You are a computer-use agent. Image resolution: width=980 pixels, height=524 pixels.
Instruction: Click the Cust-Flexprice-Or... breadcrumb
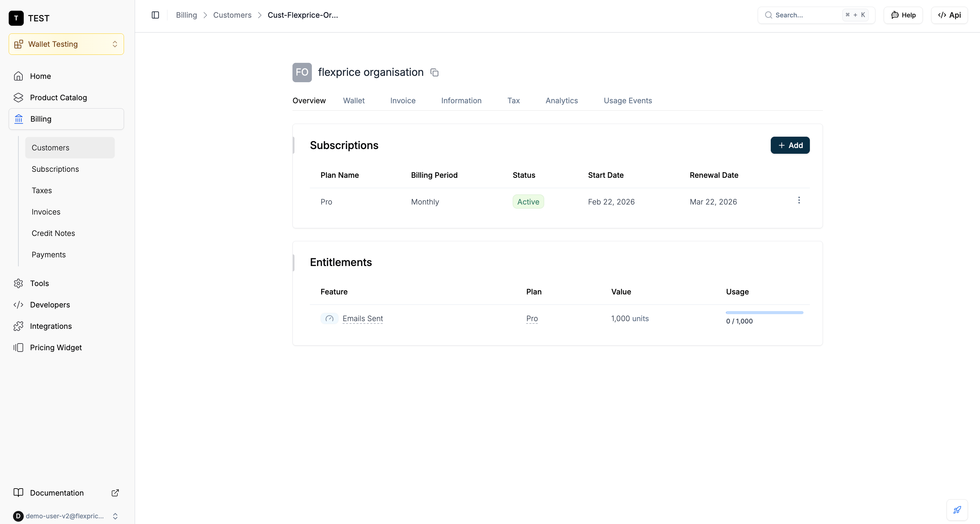[x=302, y=15]
